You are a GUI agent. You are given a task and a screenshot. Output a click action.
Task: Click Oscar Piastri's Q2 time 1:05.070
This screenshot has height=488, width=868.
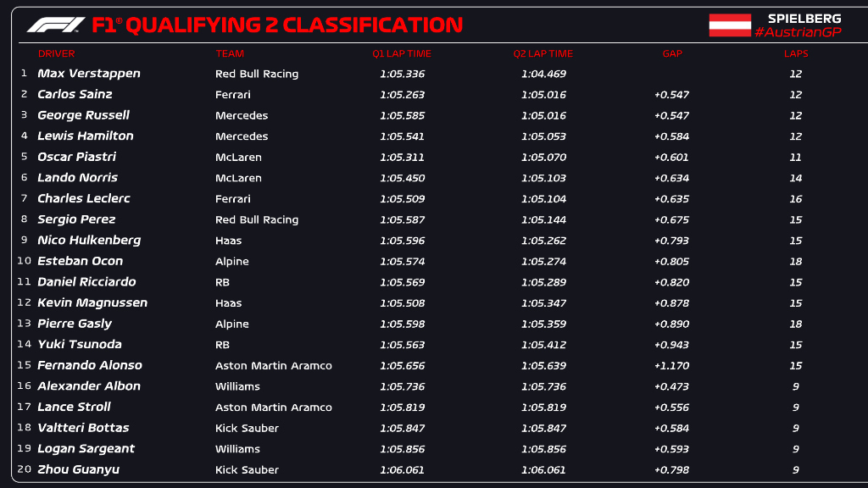(x=543, y=157)
